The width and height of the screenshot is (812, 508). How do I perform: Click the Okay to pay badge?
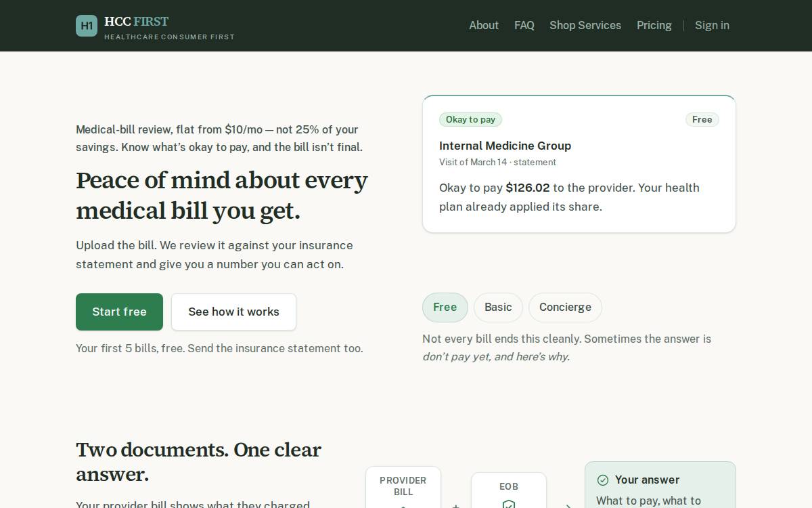coord(470,120)
